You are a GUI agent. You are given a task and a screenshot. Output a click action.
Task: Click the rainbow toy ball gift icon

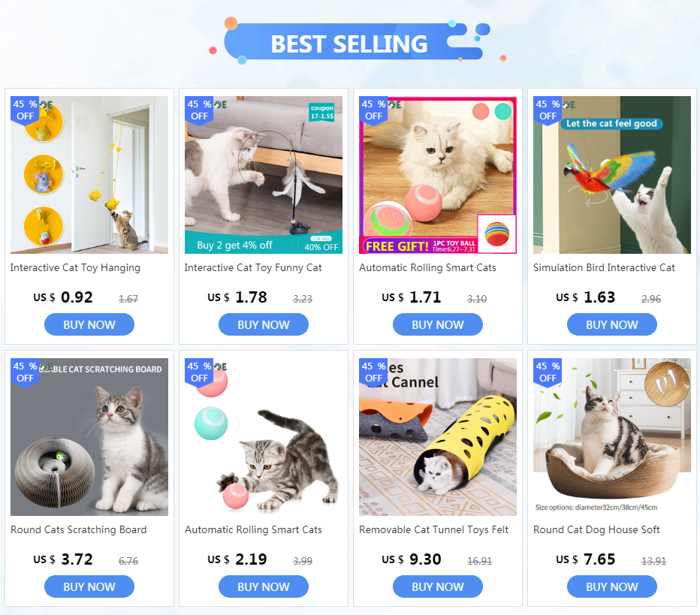tap(497, 234)
